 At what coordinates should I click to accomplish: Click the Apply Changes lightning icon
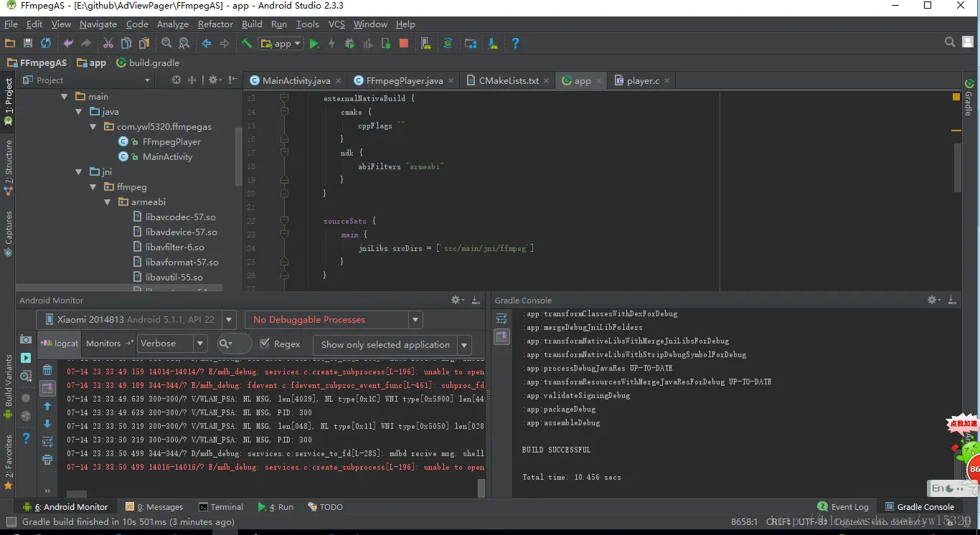[332, 44]
